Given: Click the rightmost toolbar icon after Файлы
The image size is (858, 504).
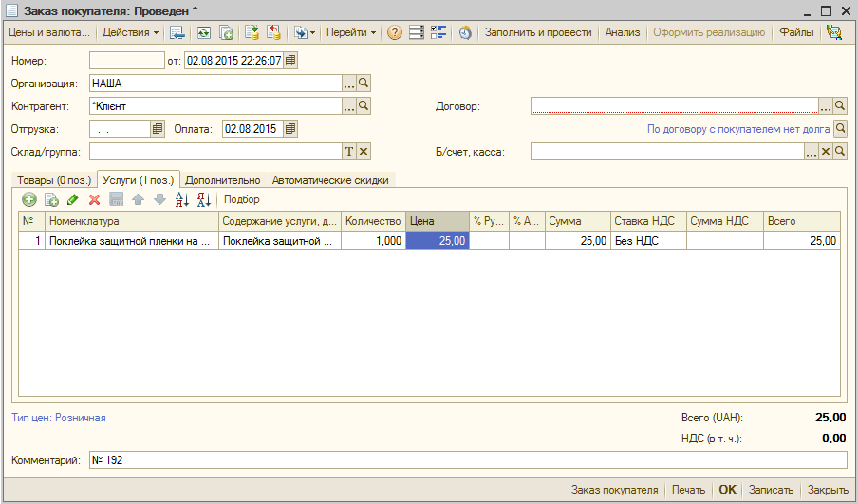Looking at the screenshot, I should [834, 32].
